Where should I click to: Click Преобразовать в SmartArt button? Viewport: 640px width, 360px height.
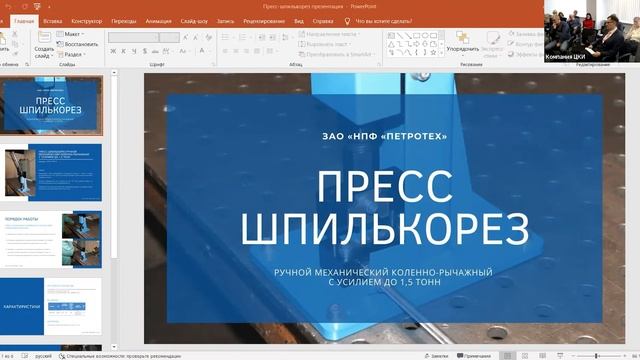[337, 54]
